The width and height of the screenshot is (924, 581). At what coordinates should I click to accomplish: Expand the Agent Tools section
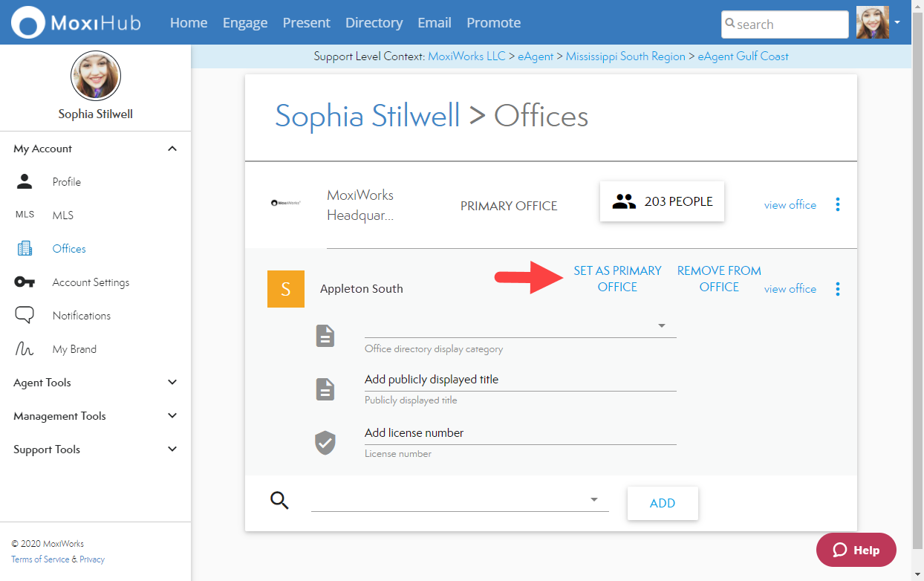pyautogui.click(x=172, y=383)
